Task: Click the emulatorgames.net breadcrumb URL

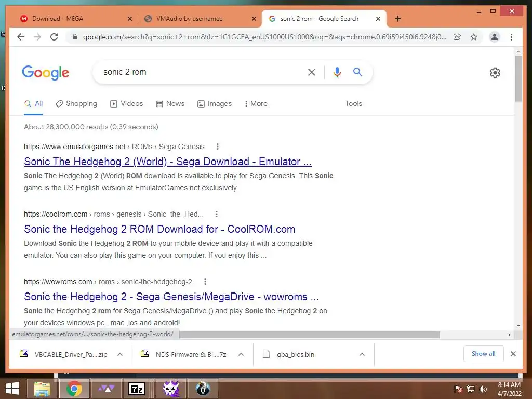Action: point(114,147)
